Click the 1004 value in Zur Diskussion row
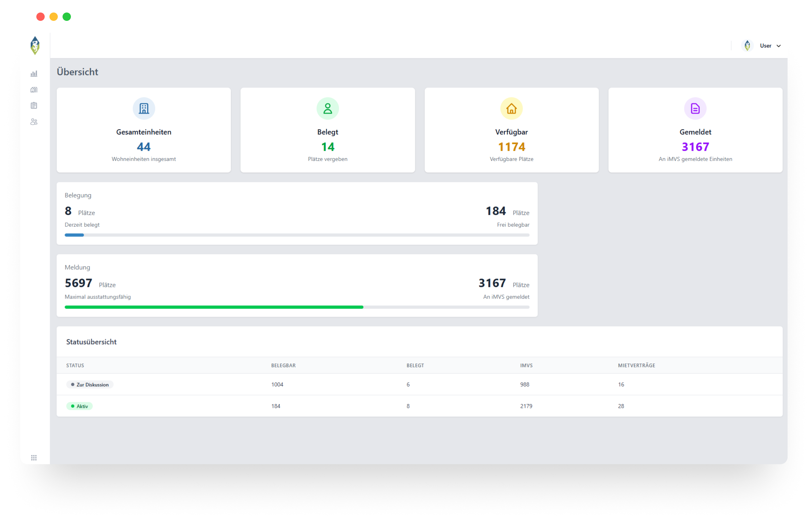The image size is (812, 522). coord(277,384)
